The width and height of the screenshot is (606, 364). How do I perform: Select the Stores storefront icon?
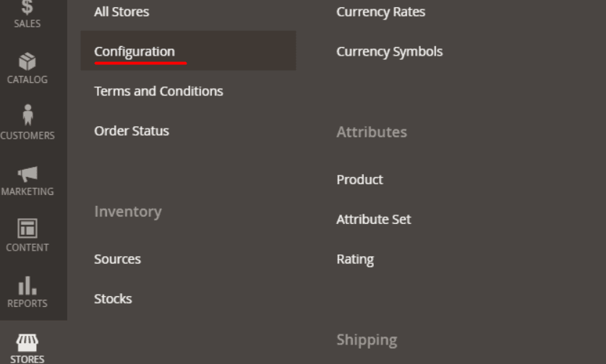coord(27,342)
